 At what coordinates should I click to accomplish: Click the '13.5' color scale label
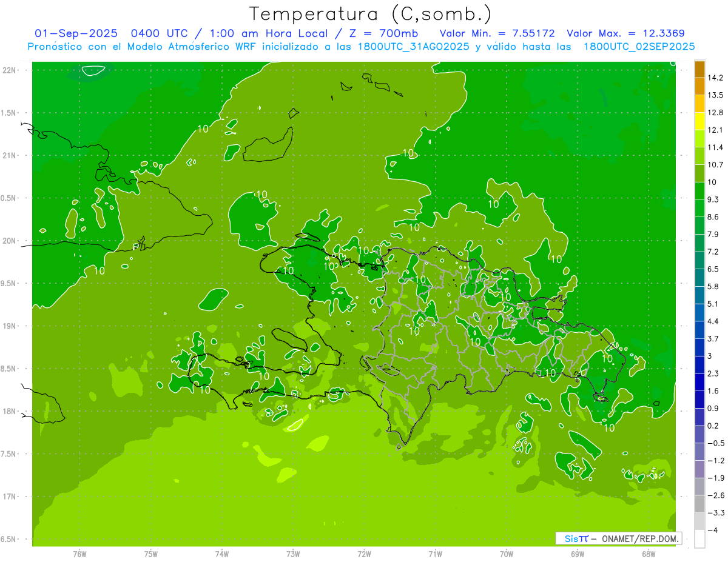[x=716, y=95]
